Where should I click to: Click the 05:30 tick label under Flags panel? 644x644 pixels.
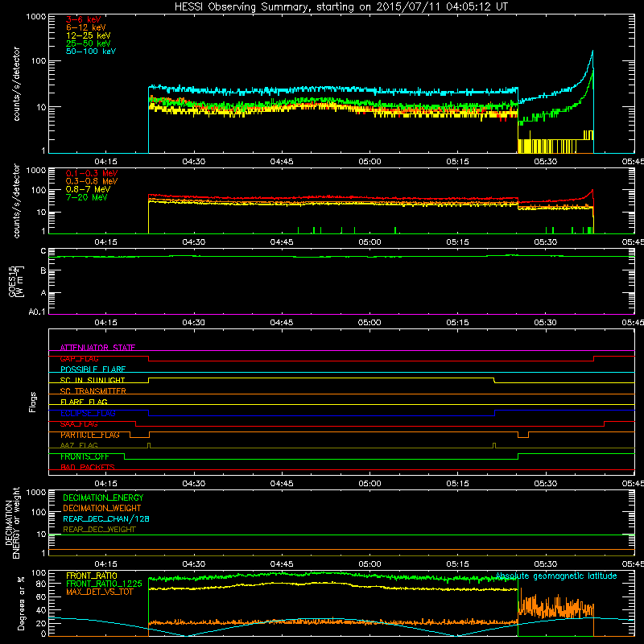(546, 484)
